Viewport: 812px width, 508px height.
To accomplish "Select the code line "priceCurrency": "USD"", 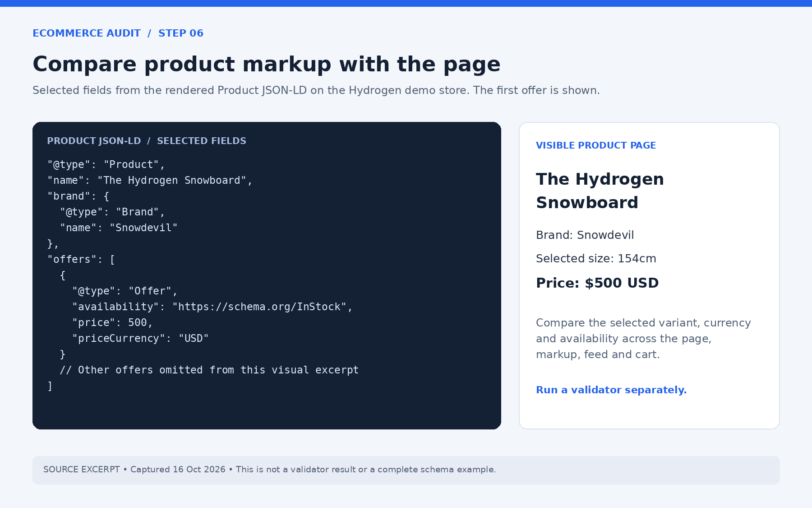I will [x=140, y=338].
